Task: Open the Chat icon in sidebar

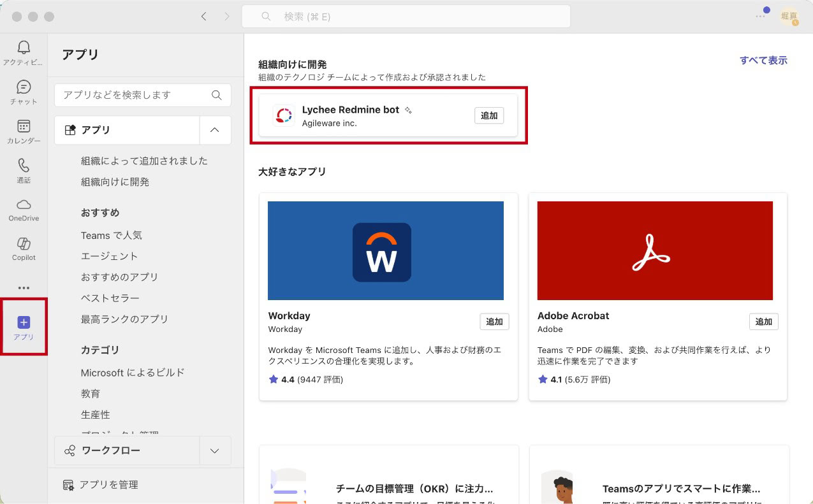Action: [x=24, y=87]
